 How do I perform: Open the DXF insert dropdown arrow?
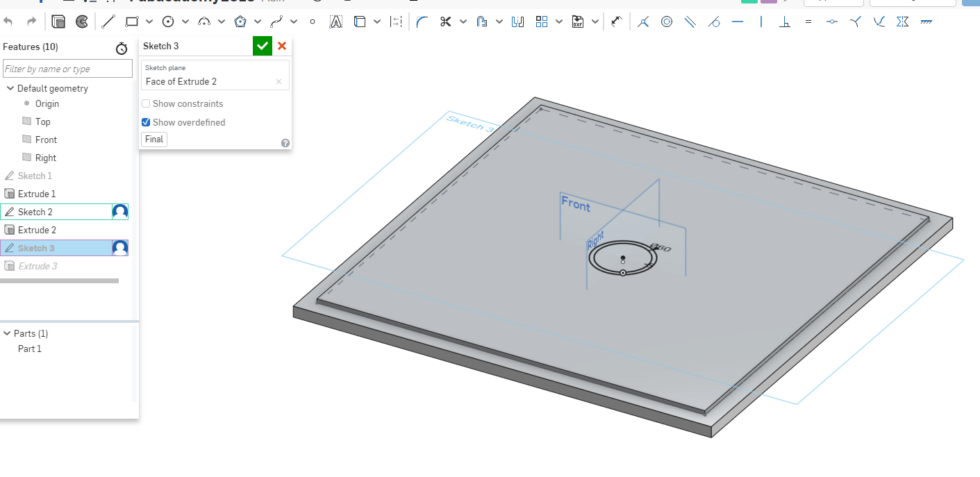(595, 22)
